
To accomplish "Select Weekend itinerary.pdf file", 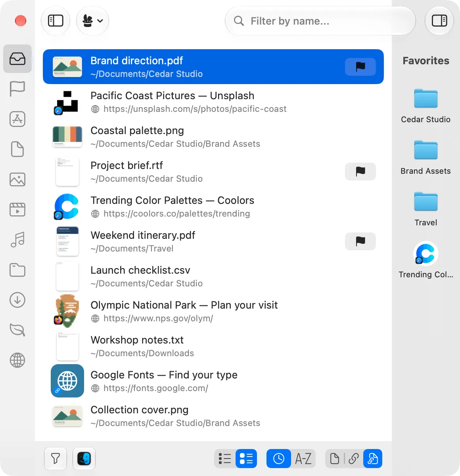I will click(x=213, y=241).
